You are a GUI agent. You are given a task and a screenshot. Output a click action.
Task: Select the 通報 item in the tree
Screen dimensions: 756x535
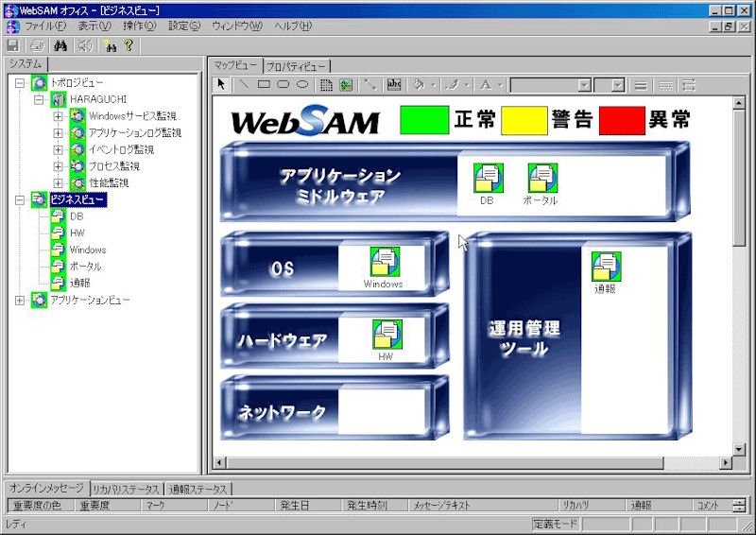point(80,284)
